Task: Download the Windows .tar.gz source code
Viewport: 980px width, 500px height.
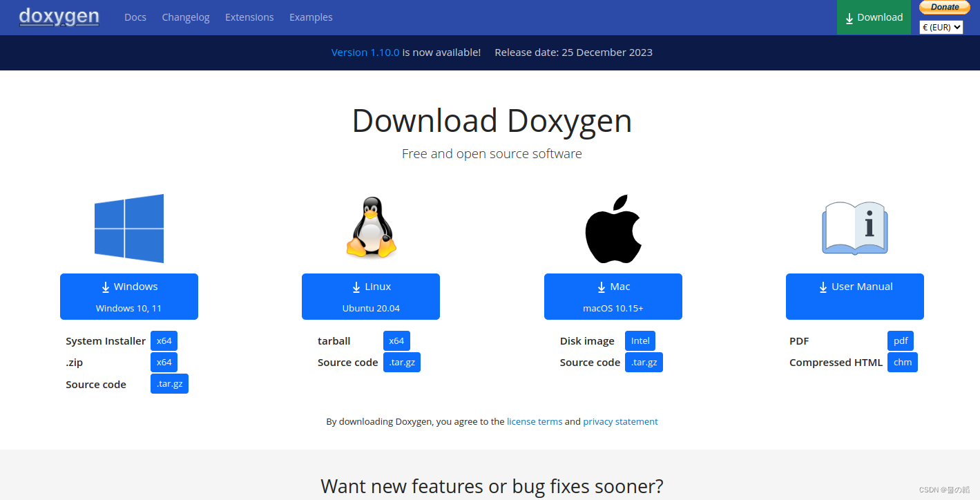Action: [169, 383]
